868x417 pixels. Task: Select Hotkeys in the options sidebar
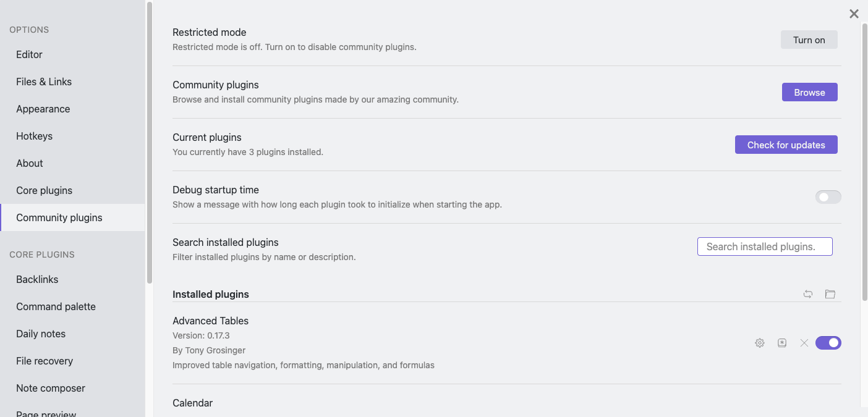[x=34, y=136]
